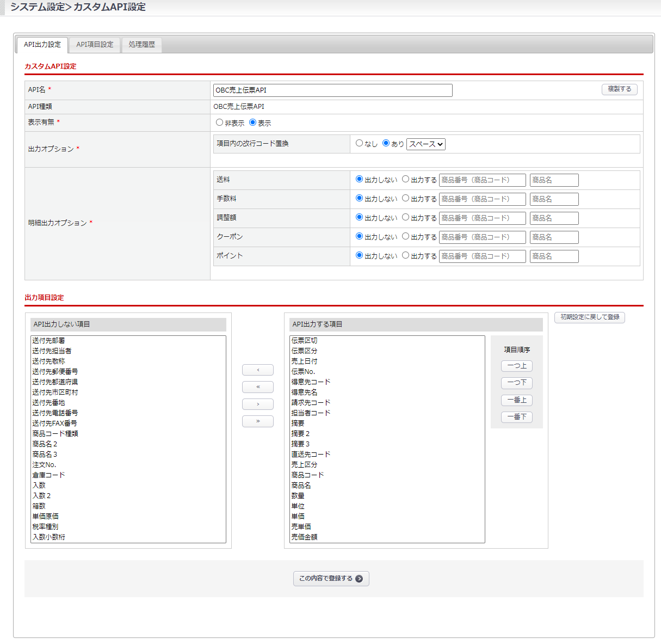The image size is (661, 644).
Task: Choose 出力する for the クーポン row
Action: 406,236
